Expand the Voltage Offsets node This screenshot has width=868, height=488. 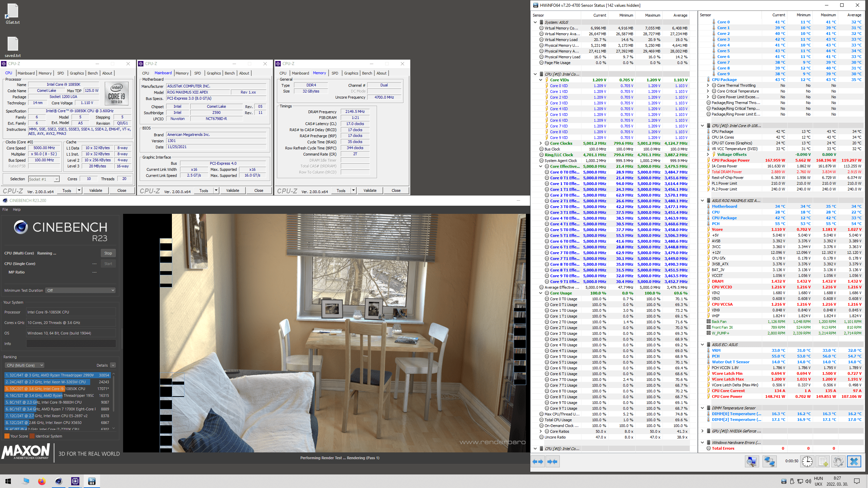pos(708,155)
